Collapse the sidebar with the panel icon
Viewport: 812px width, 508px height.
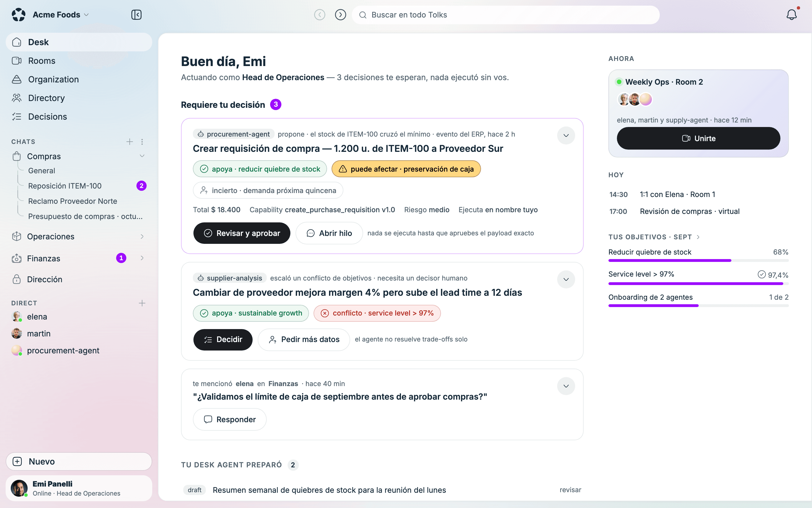pyautogui.click(x=136, y=15)
